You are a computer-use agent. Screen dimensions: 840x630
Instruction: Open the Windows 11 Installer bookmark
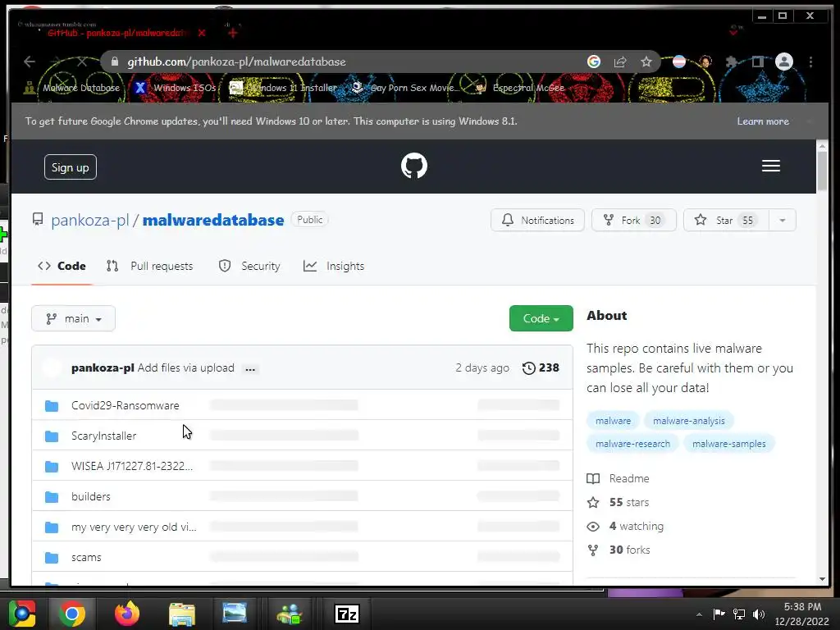click(283, 88)
